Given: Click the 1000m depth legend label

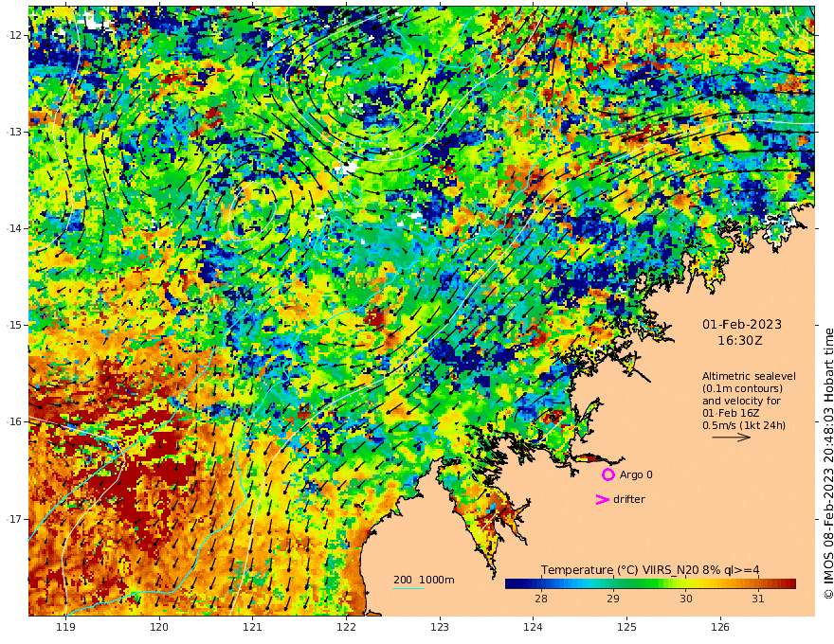Looking at the screenshot, I should coord(437,580).
